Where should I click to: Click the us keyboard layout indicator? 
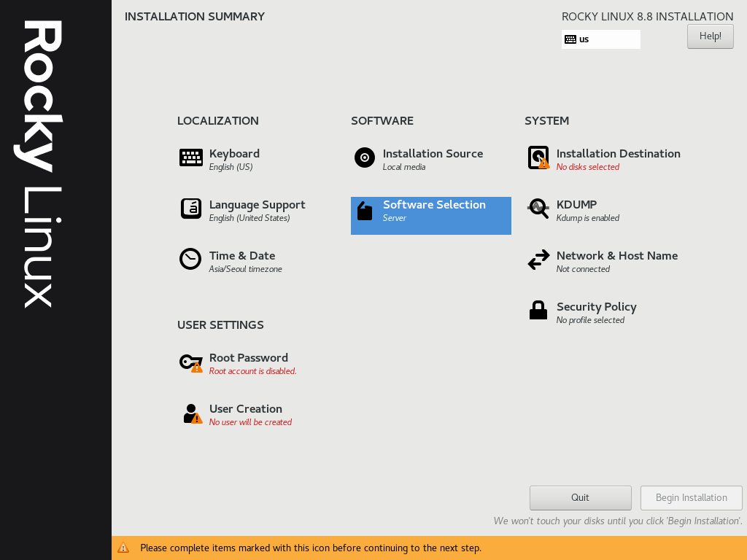click(x=601, y=39)
